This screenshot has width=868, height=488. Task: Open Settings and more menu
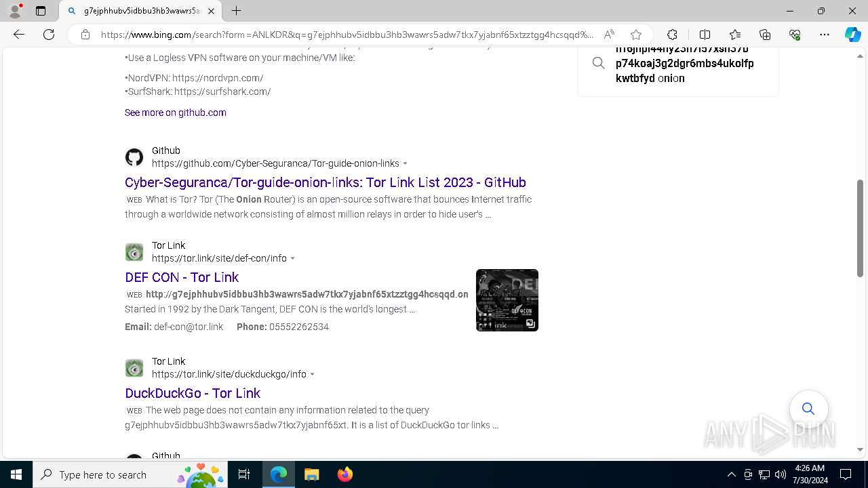click(x=825, y=35)
